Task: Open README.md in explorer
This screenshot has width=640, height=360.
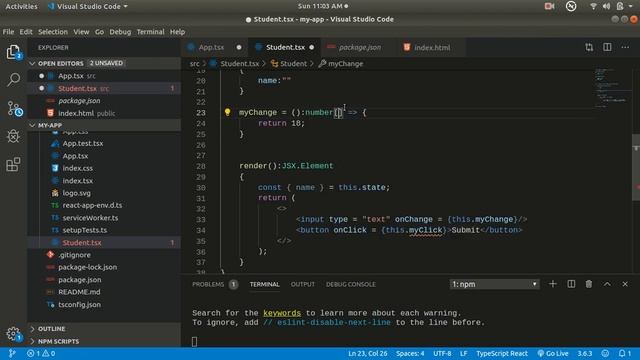Action: (79, 292)
